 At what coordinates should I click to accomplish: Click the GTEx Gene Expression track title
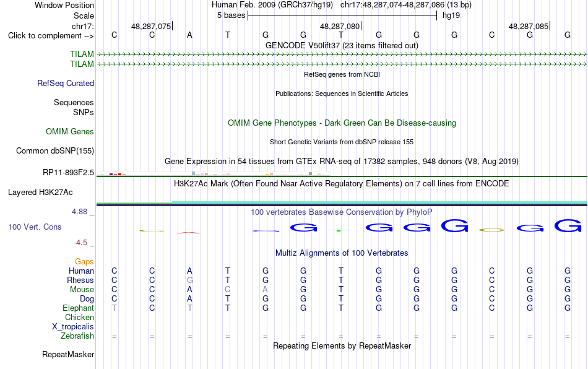pyautogui.click(x=342, y=161)
